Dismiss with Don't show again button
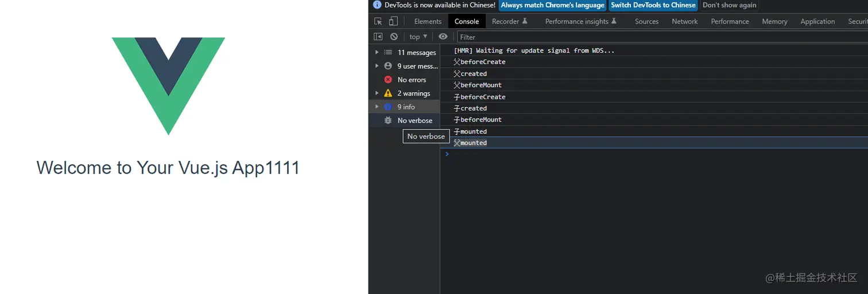This screenshot has width=868, height=294. coord(729,5)
